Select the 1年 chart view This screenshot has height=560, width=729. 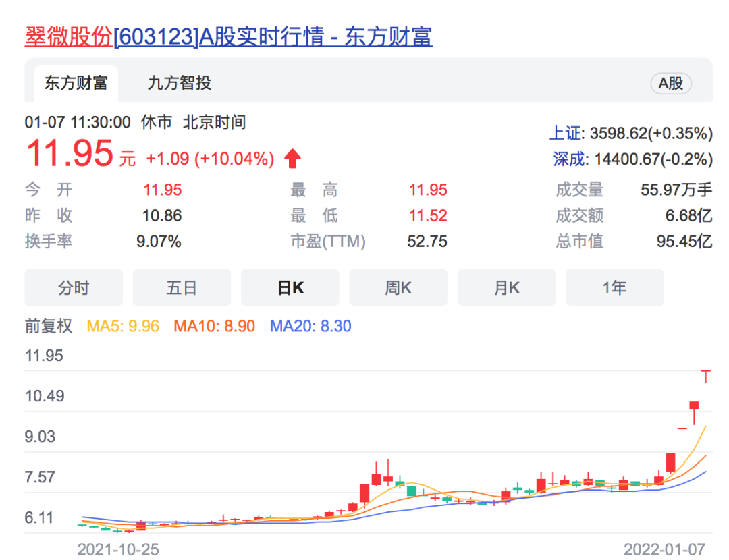click(614, 287)
